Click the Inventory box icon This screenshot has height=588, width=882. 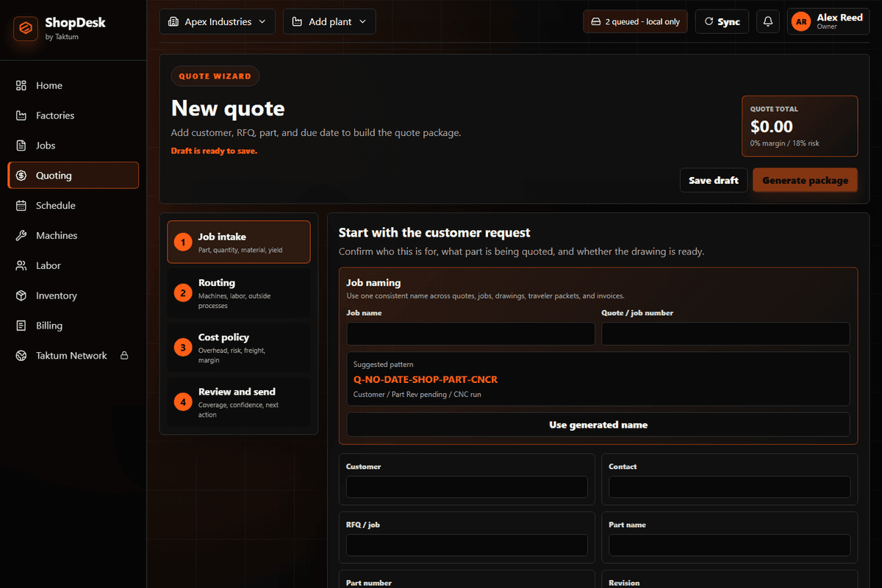point(21,295)
